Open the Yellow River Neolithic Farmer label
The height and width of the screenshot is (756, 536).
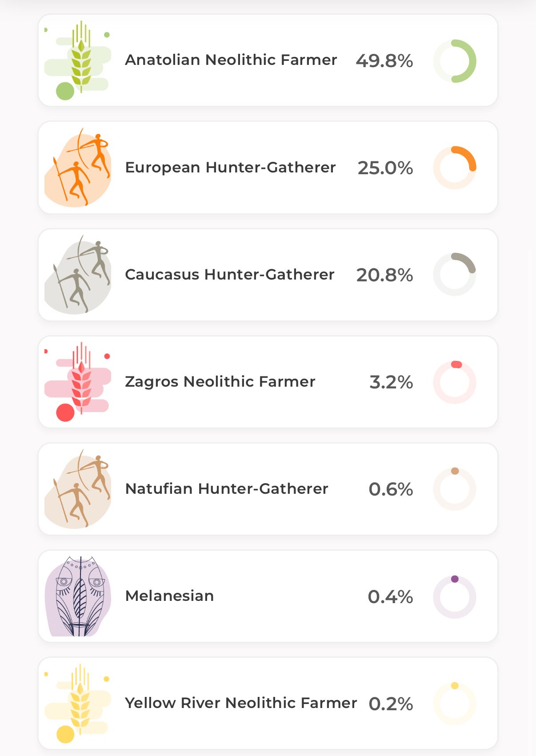(241, 703)
